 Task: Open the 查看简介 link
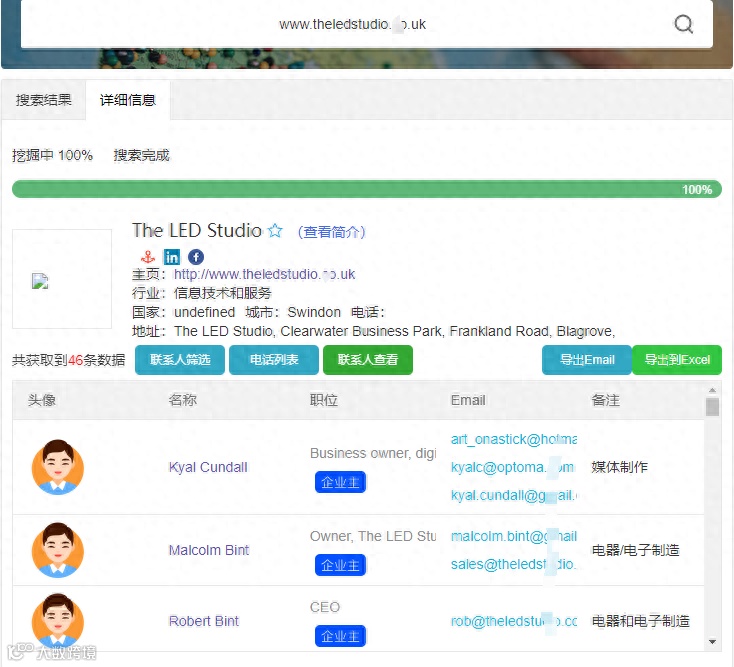click(x=331, y=232)
